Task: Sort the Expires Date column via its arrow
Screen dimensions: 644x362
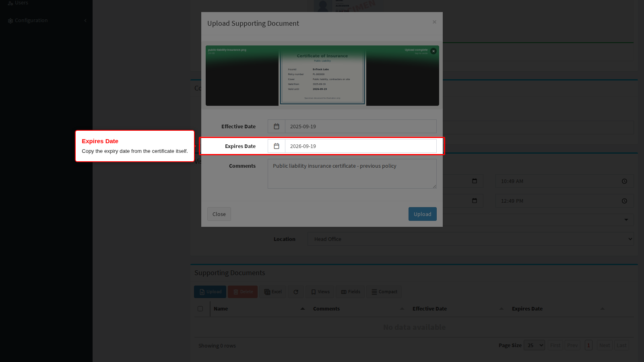Action: click(x=602, y=309)
